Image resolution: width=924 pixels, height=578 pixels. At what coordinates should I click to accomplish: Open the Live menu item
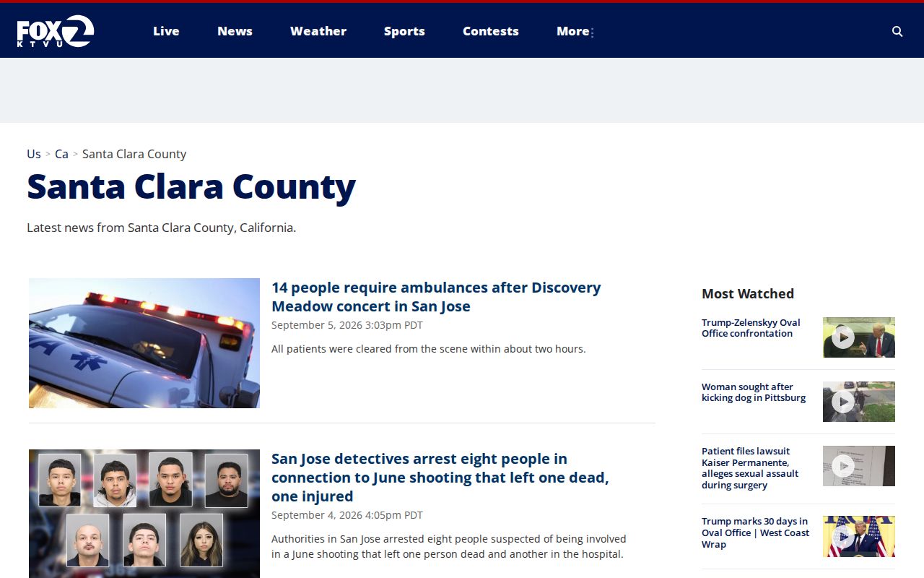pyautogui.click(x=166, y=31)
